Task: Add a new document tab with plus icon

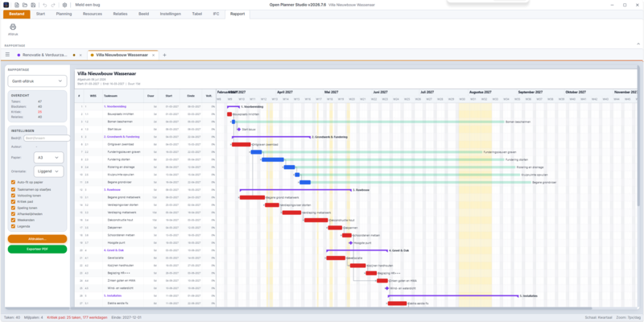Action: [165, 55]
